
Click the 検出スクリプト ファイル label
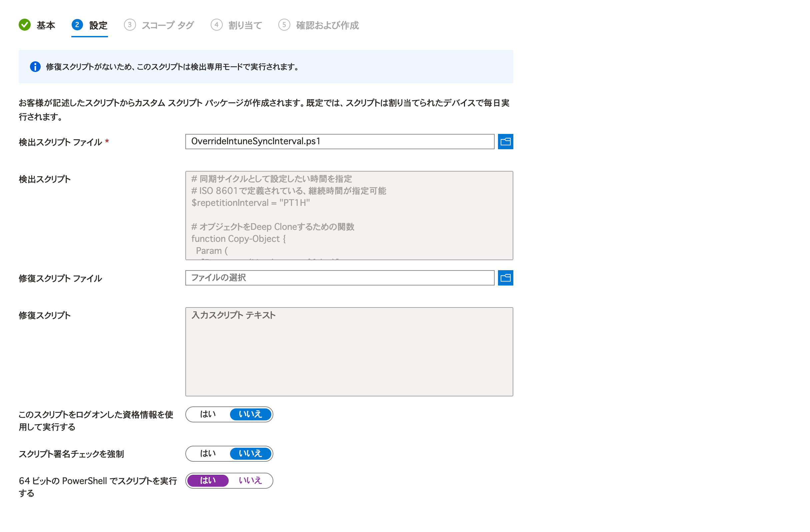tap(60, 142)
